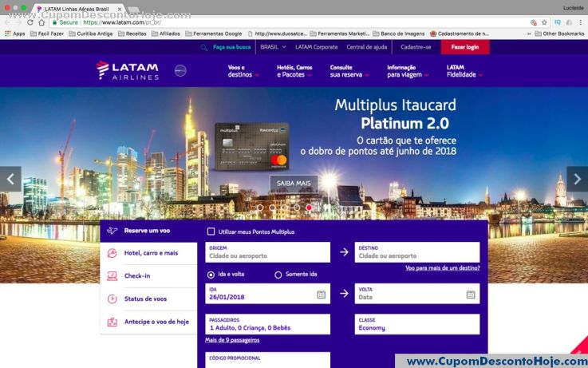588x368 pixels.
Task: Click the calendar icon in Ida date field
Action: [x=321, y=295]
